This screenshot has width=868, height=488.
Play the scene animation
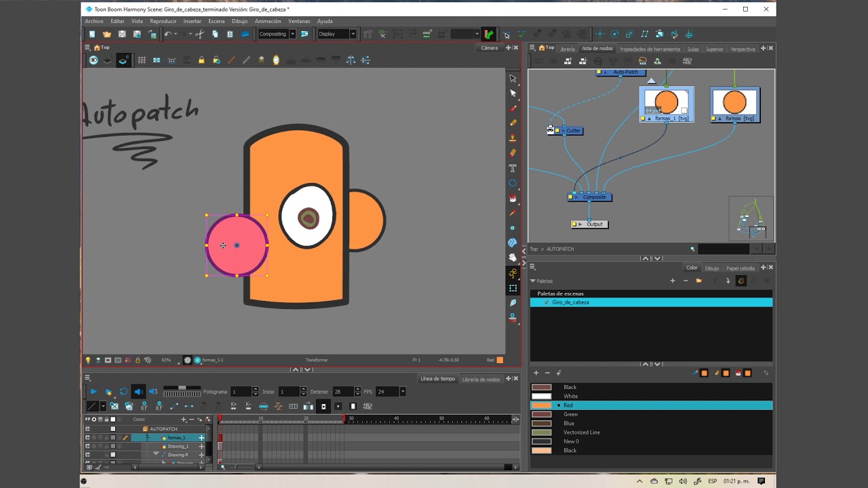pos(94,392)
